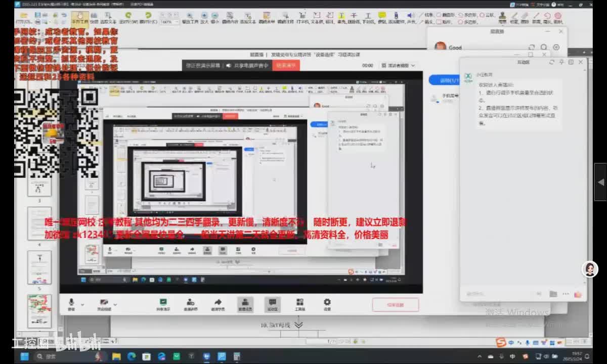The height and width of the screenshot is (364, 607).
Task: Click the blue speaker tab in audience panel
Action: tap(444, 80)
